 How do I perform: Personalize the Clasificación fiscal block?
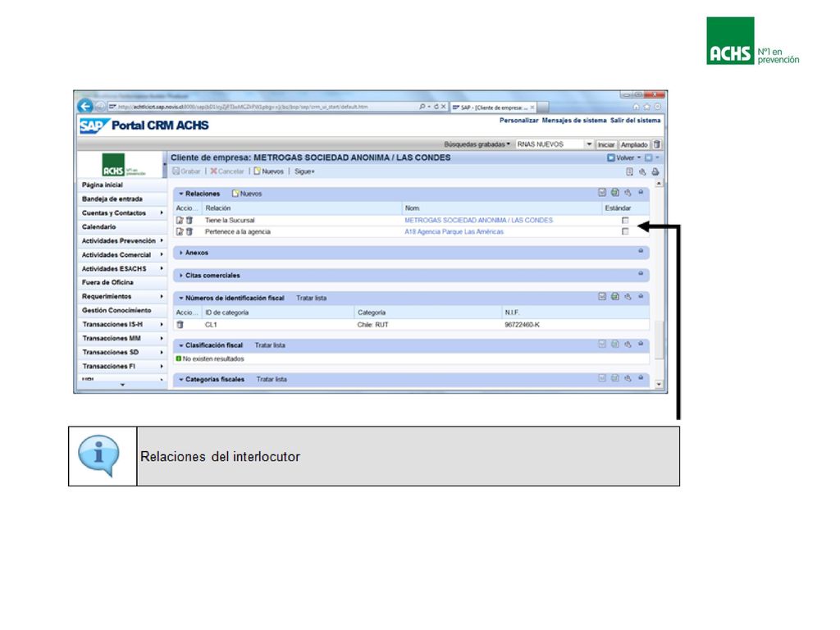(628, 344)
